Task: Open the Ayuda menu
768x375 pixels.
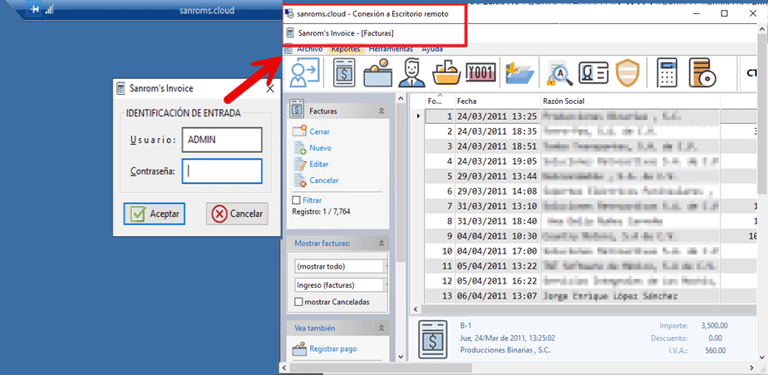Action: 432,49
